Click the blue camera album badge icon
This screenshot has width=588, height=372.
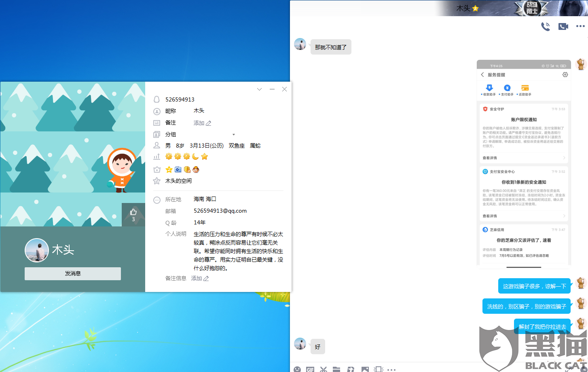178,169
